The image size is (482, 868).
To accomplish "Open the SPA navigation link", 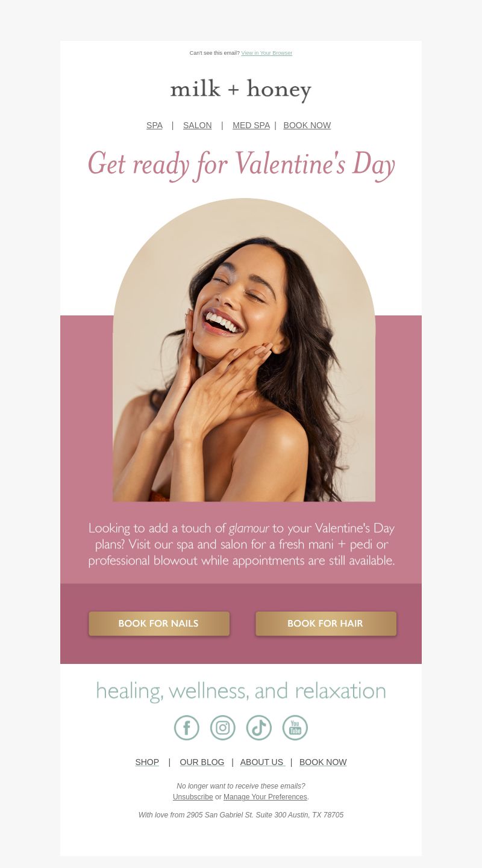I will (154, 125).
